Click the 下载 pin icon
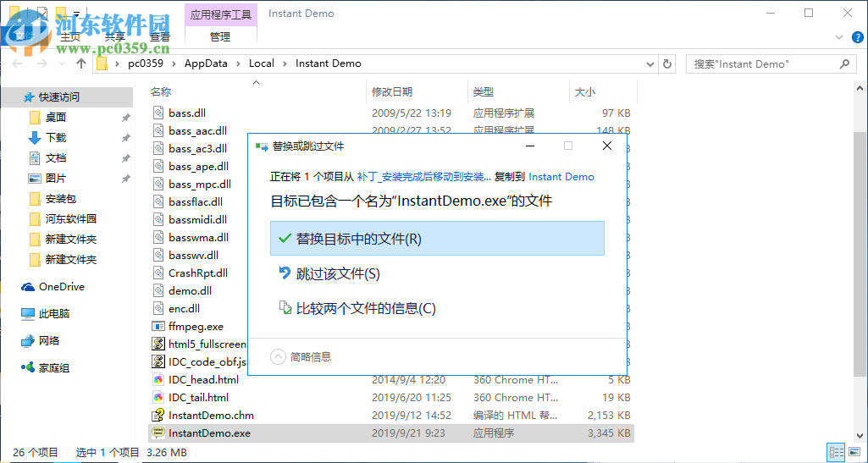 [126, 138]
